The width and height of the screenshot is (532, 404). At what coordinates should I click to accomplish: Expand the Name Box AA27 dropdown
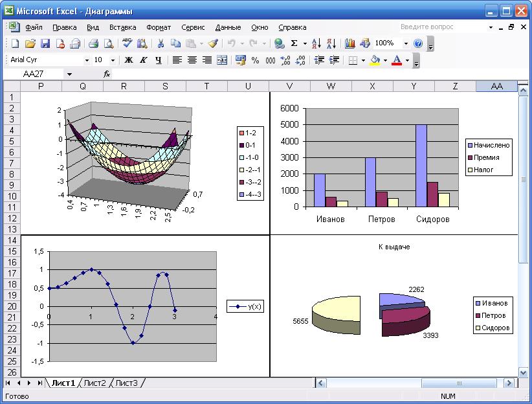(x=69, y=74)
